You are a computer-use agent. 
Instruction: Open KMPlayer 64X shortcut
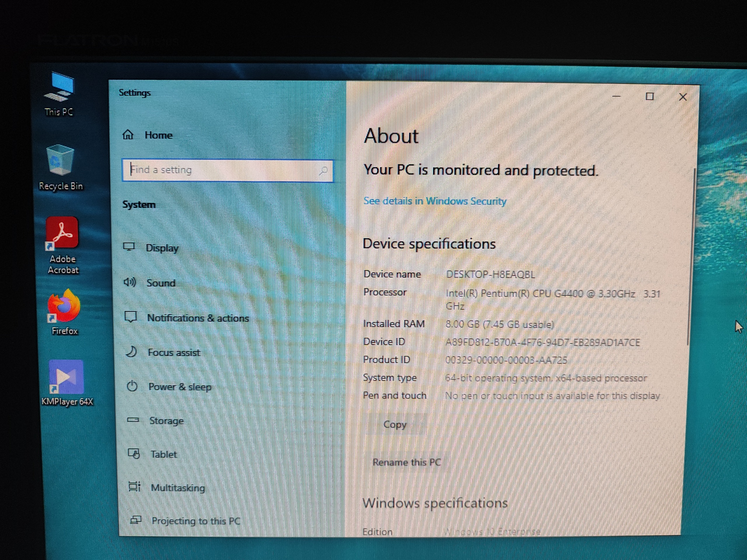click(66, 377)
